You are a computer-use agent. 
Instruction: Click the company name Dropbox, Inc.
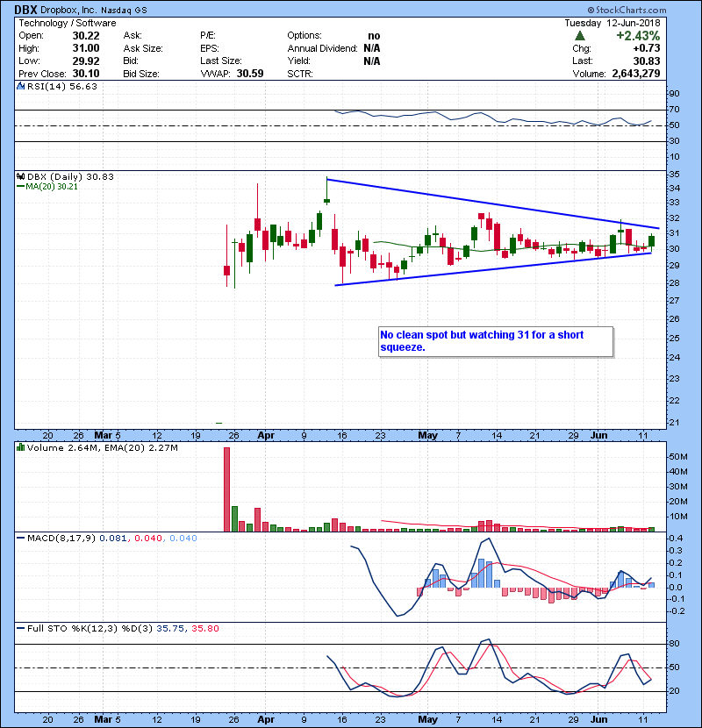pyautogui.click(x=68, y=10)
